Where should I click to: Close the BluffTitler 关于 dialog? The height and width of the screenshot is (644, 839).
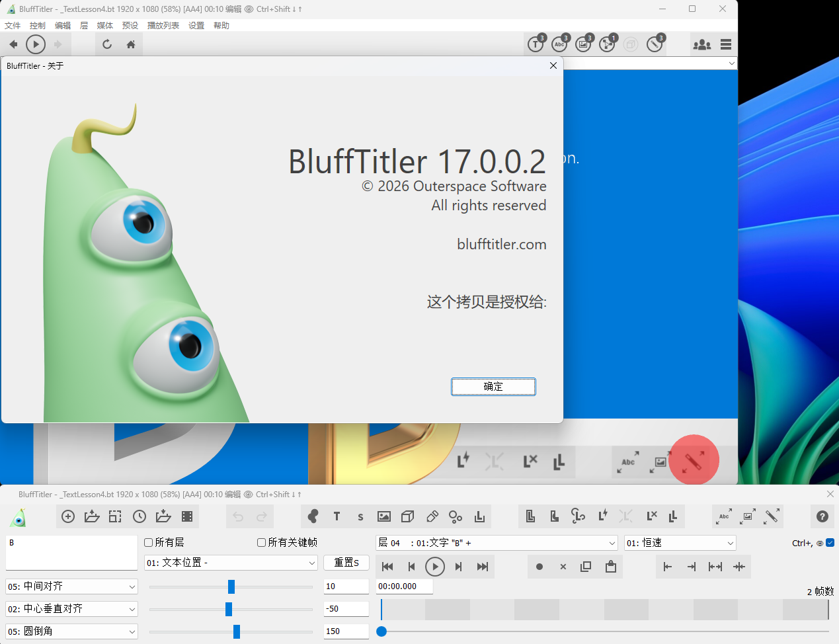click(553, 65)
